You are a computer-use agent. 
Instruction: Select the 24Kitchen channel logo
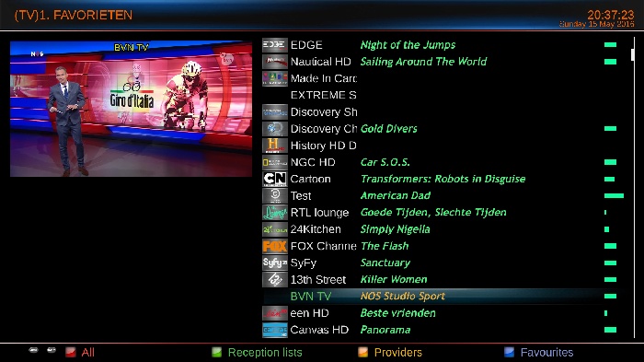click(x=275, y=229)
